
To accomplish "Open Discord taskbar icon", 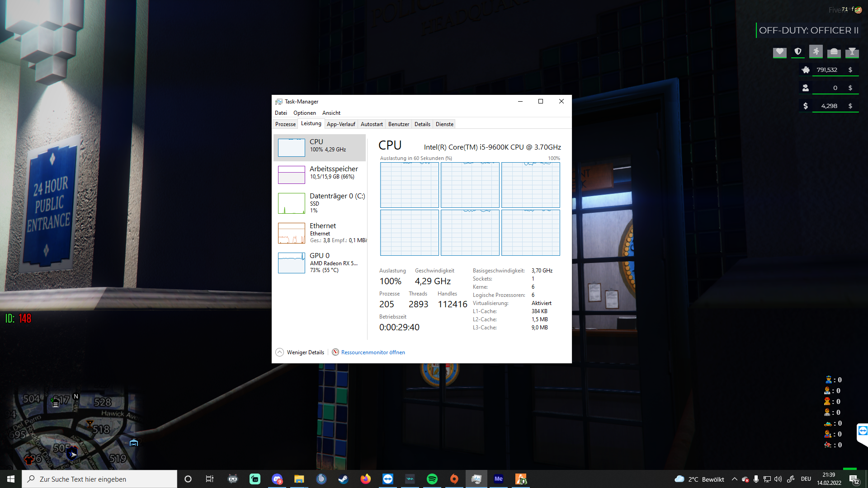I will click(277, 479).
